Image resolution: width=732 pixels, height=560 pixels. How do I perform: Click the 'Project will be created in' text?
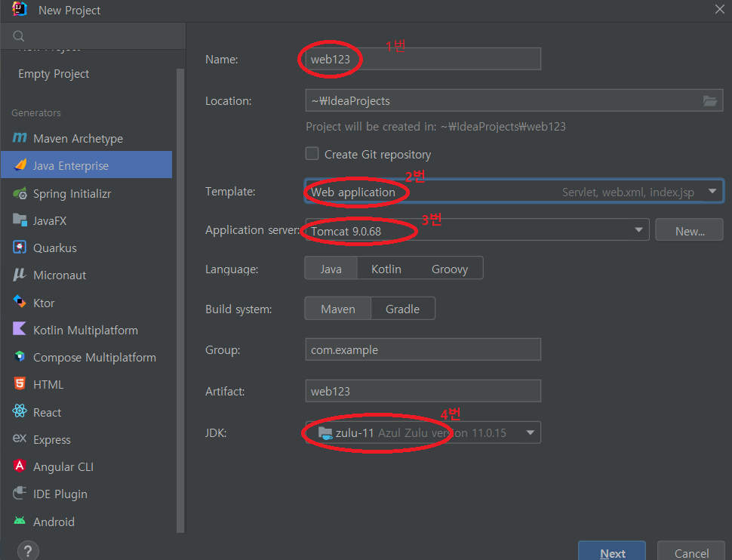click(435, 127)
